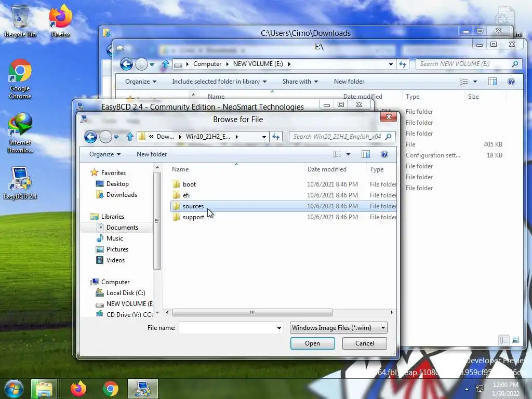This screenshot has width=532, height=399.
Task: Show preview pane in E:\ Explorer window
Action: click(x=493, y=82)
